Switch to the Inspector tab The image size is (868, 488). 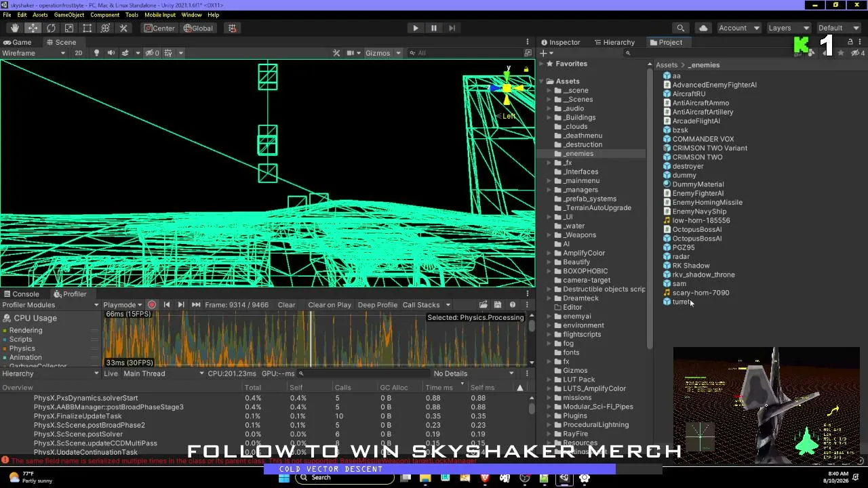click(560, 42)
